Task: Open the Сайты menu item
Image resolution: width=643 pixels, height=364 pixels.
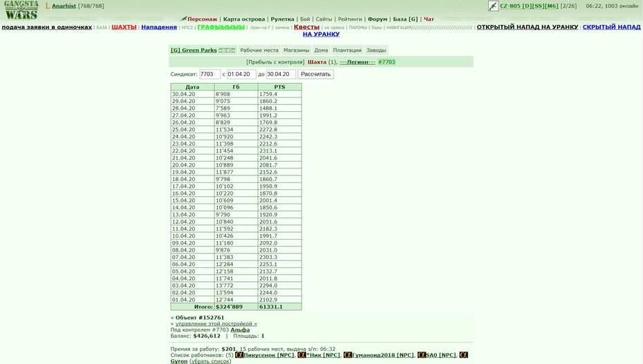Action: click(x=324, y=19)
